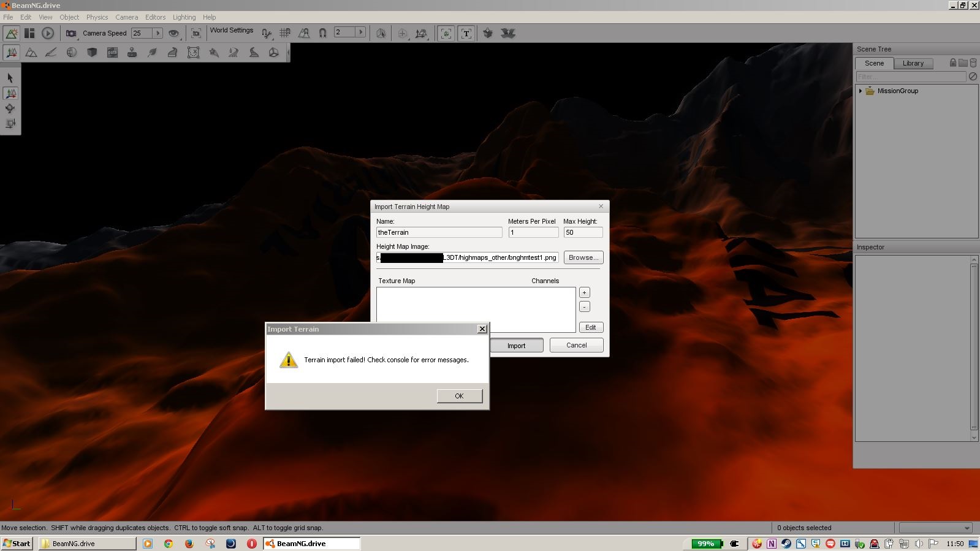The height and width of the screenshot is (551, 980).
Task: Click the Browse... button for height map
Action: (583, 257)
